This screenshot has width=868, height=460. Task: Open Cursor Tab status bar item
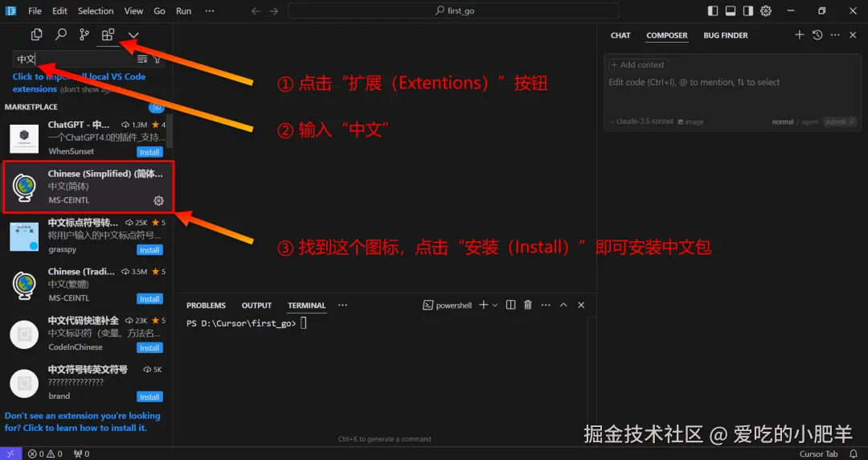click(x=819, y=454)
